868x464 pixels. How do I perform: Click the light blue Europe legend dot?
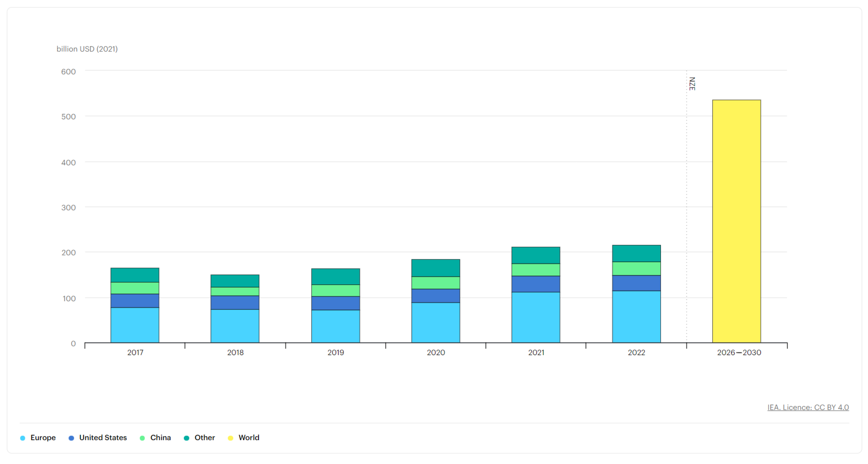click(23, 438)
